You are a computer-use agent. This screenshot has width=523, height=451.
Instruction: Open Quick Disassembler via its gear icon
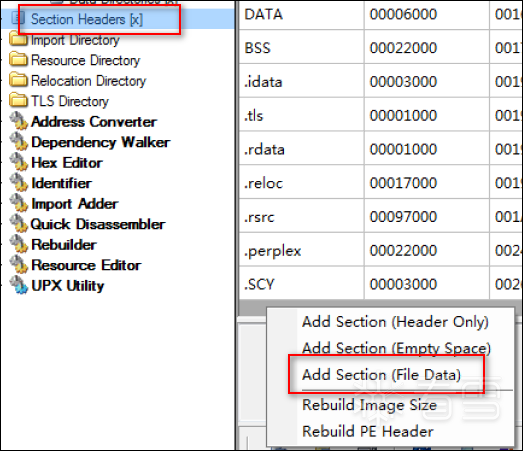click(x=18, y=224)
